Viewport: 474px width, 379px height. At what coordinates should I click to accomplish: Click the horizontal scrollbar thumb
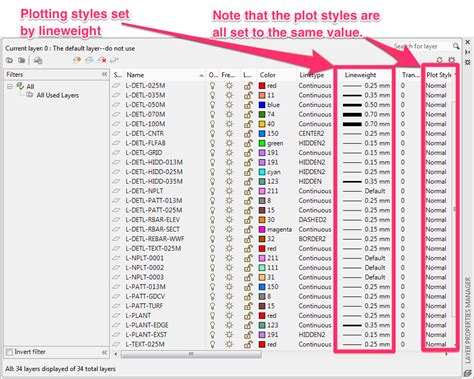191,354
